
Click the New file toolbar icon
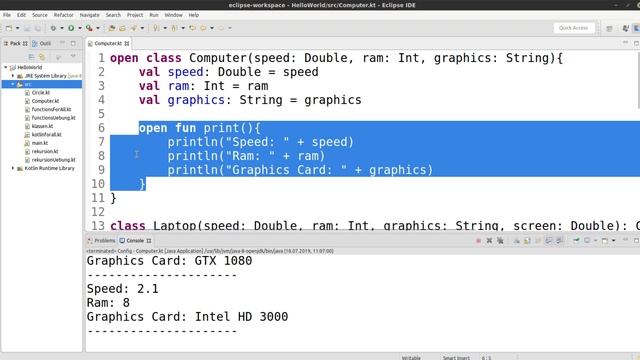pyautogui.click(x=9, y=28)
